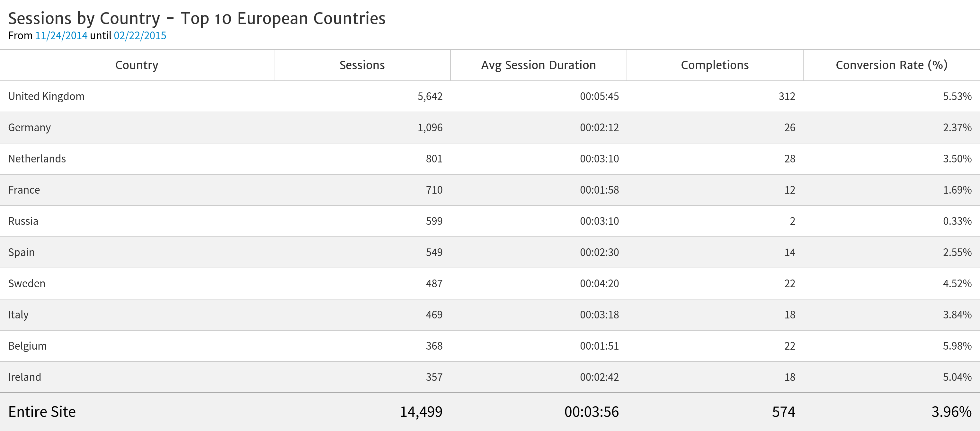Click the Ireland country name
Viewport: 980px width, 431px height.
pyautogui.click(x=25, y=377)
